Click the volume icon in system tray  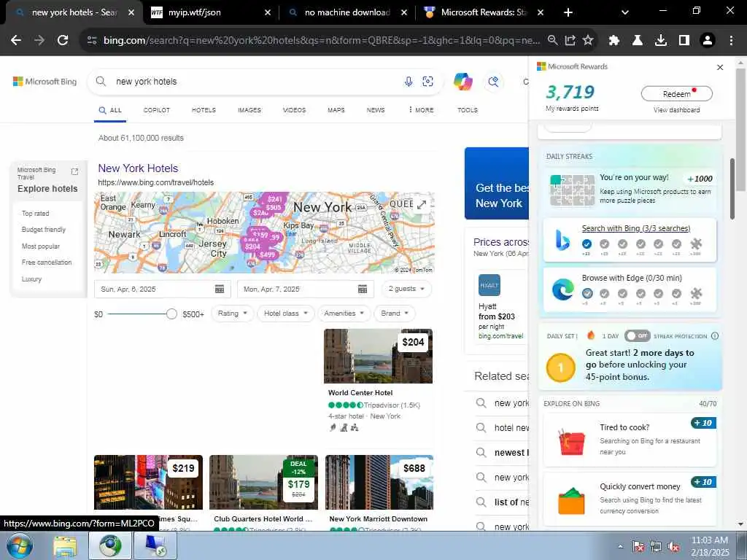click(673, 547)
